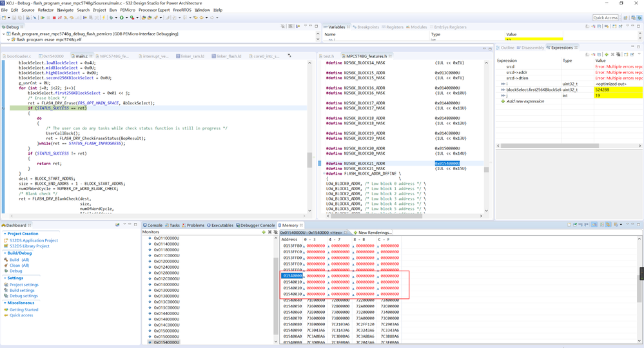Screen dimensions: 644x348
Task: Collapse the flash_program_erase_mpc5748g.elf node
Action: point(8,40)
